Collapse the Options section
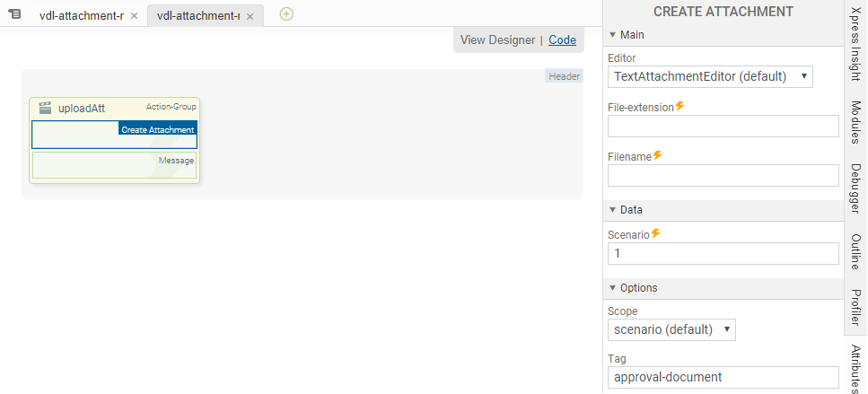 613,288
